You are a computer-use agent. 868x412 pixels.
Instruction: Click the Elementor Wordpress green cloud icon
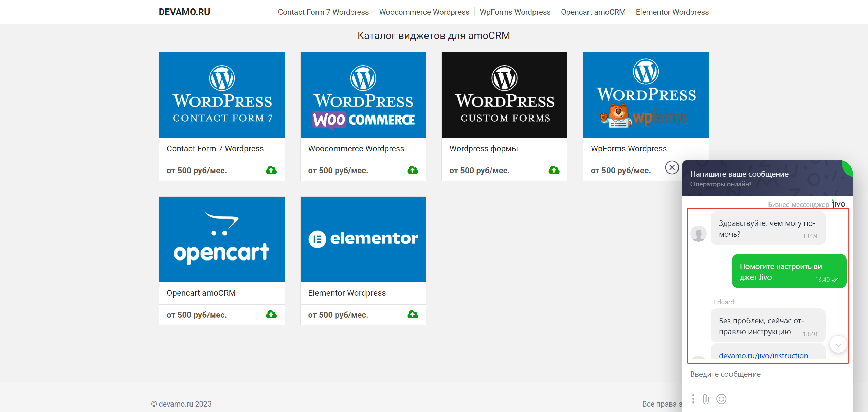[412, 315]
